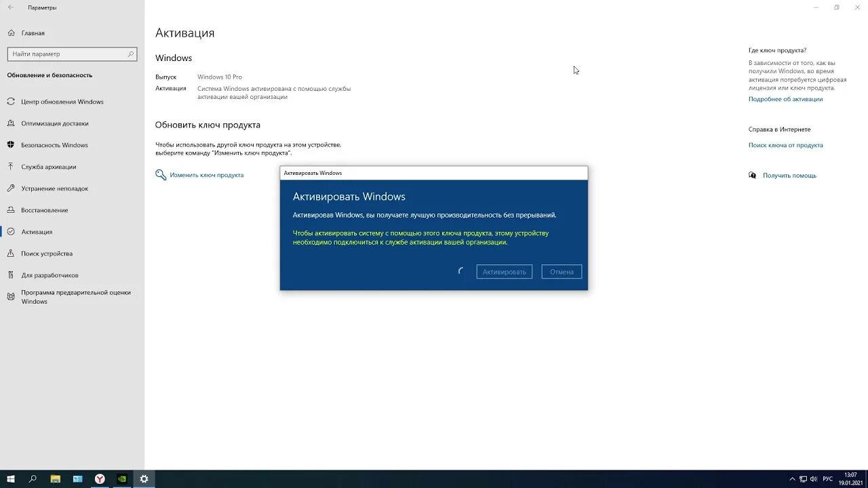
Task: Go back with the Settings back arrow
Action: click(x=10, y=7)
